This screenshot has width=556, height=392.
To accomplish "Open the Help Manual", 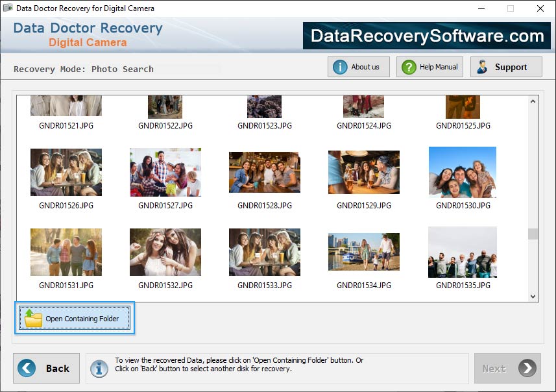I will pyautogui.click(x=429, y=66).
